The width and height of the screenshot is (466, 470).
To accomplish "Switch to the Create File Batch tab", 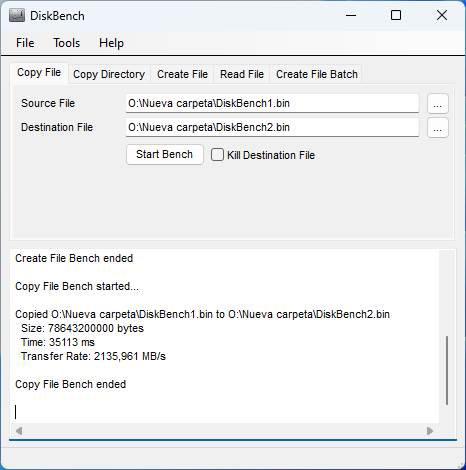I will (317, 74).
